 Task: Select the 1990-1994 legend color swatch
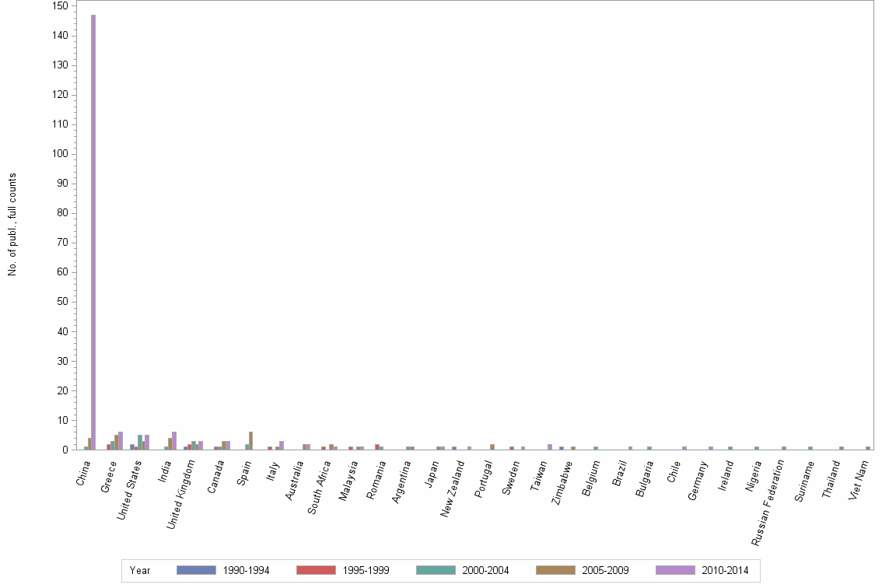(198, 570)
